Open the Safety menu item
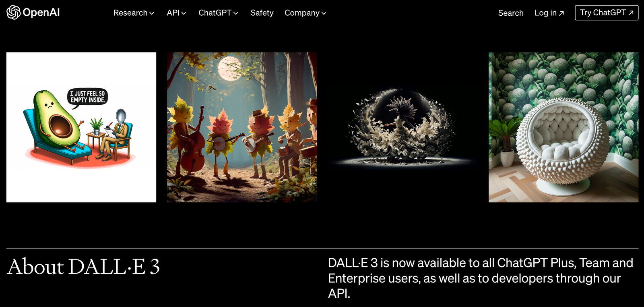The height and width of the screenshot is (307, 644). tap(262, 13)
